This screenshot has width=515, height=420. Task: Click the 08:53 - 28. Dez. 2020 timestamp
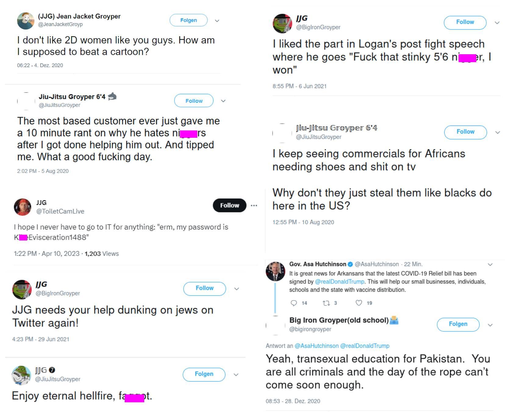pyautogui.click(x=293, y=401)
